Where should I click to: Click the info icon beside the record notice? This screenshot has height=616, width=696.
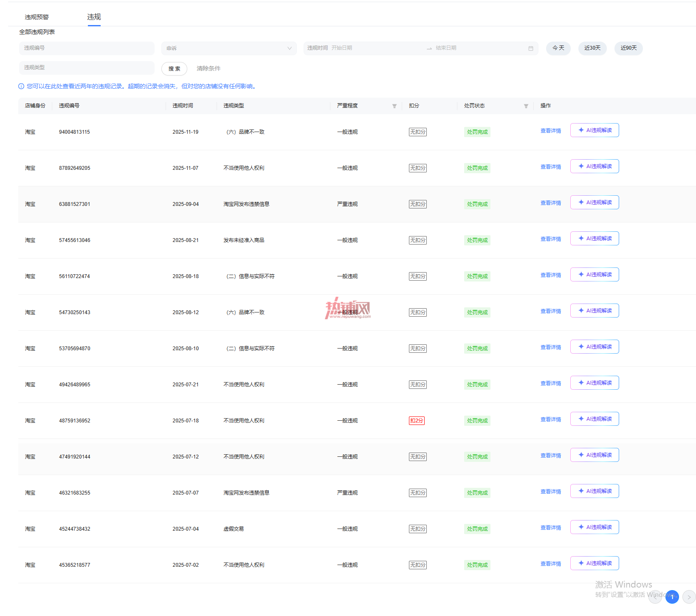tap(21, 86)
